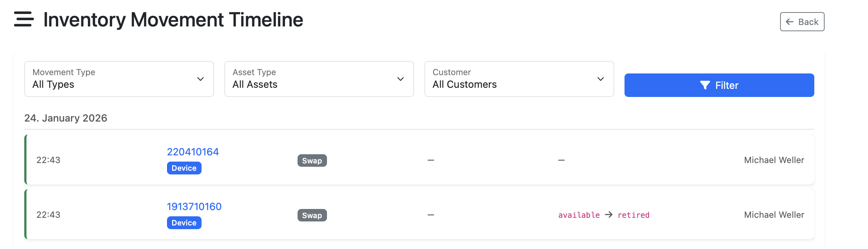Click the green status bar on the second entry
Image resolution: width=868 pixels, height=249 pixels.
click(x=25, y=214)
